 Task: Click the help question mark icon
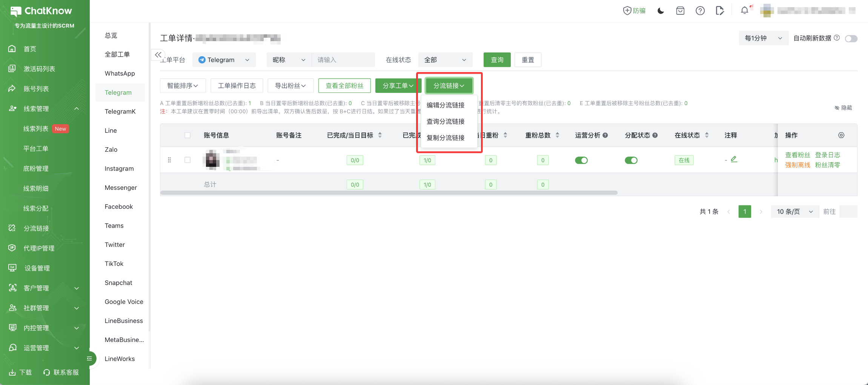point(700,11)
